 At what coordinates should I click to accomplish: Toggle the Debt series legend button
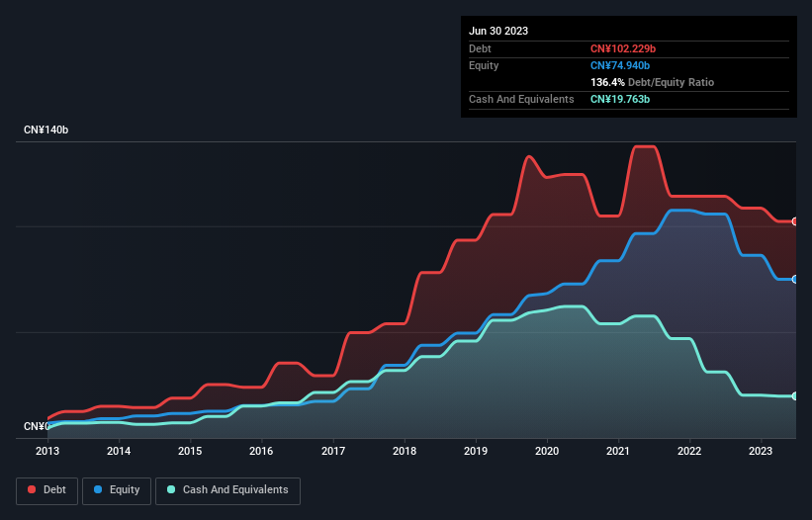pyautogui.click(x=47, y=490)
